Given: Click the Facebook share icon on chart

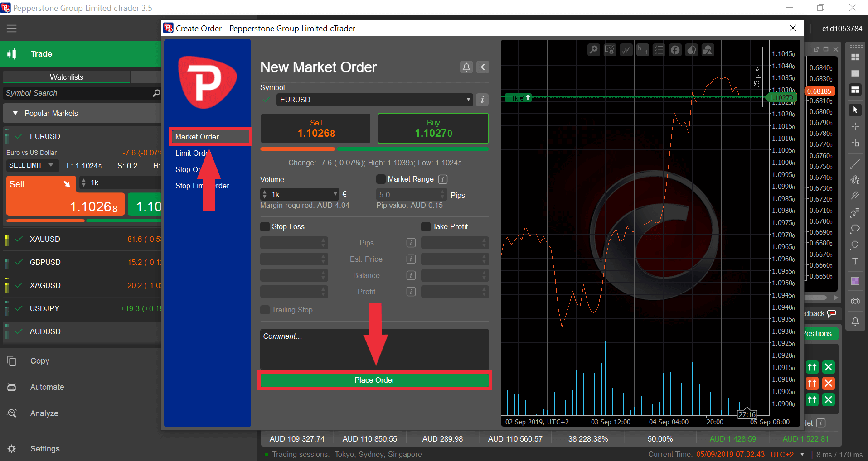Looking at the screenshot, I should pyautogui.click(x=675, y=50).
